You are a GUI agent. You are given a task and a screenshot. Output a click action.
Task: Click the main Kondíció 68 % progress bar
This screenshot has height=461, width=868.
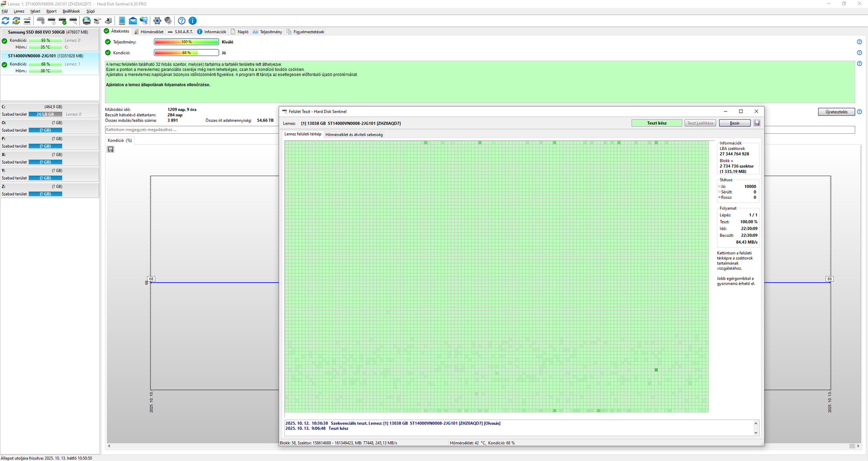187,53
